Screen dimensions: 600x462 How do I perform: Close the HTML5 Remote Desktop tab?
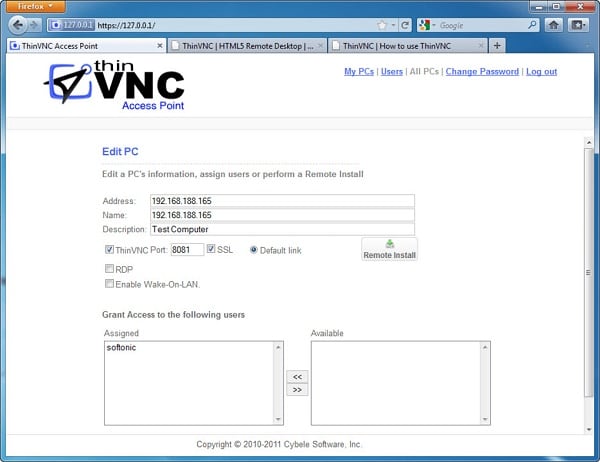[321, 46]
